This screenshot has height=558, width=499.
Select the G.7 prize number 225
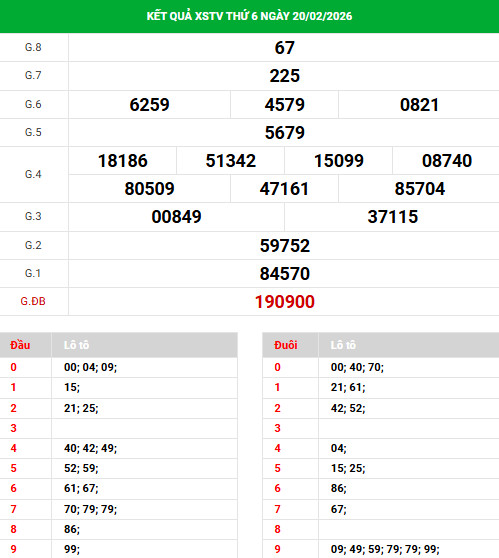click(x=284, y=76)
